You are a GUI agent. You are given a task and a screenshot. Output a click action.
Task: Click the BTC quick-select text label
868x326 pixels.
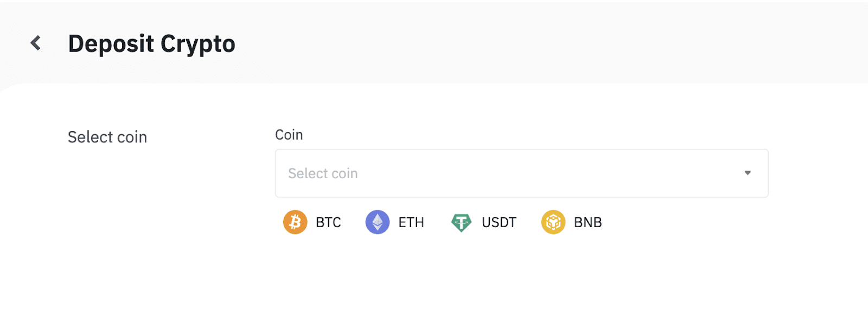point(328,222)
